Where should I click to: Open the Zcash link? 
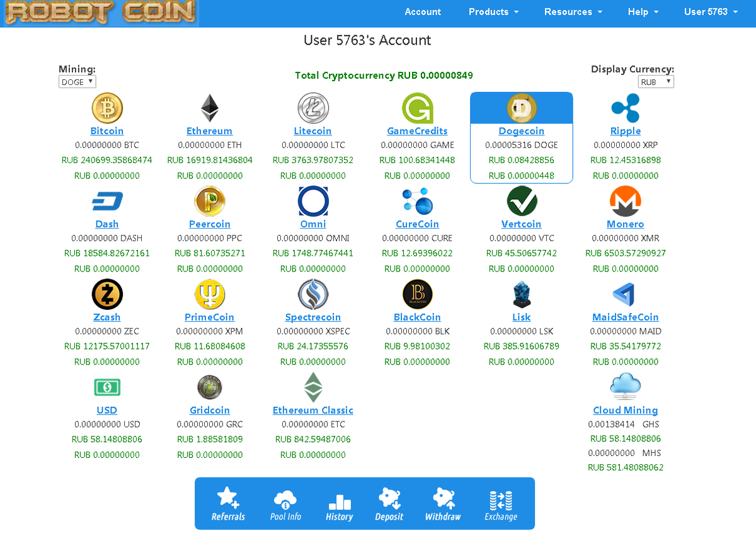click(x=107, y=317)
